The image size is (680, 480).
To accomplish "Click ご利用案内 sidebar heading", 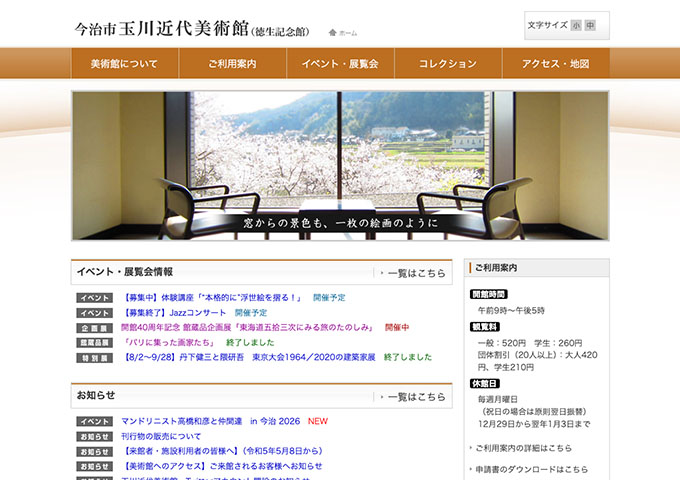I will point(496,268).
